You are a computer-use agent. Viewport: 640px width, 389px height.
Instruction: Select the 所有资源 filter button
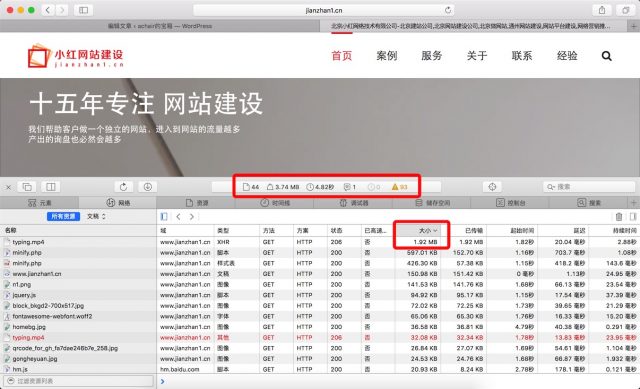[63, 216]
